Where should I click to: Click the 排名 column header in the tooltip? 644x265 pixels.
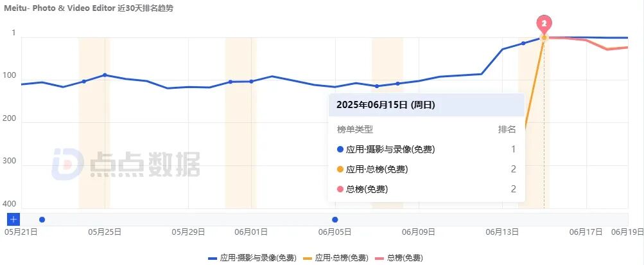pos(507,130)
